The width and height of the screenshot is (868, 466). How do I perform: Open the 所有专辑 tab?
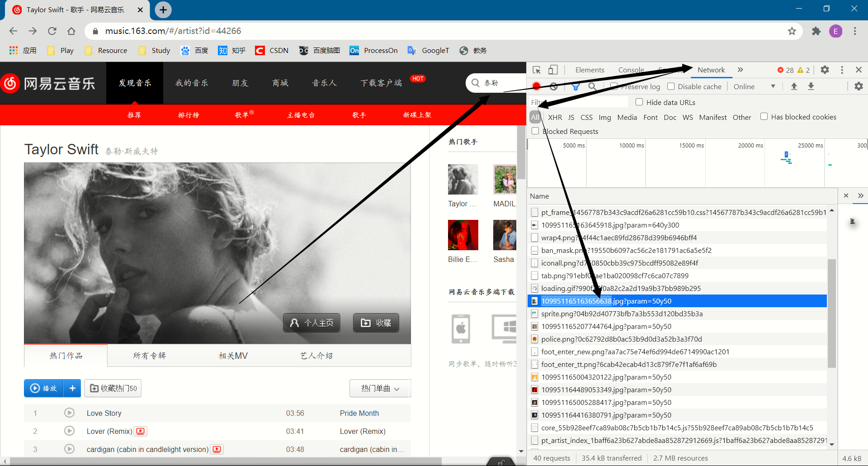tap(150, 356)
